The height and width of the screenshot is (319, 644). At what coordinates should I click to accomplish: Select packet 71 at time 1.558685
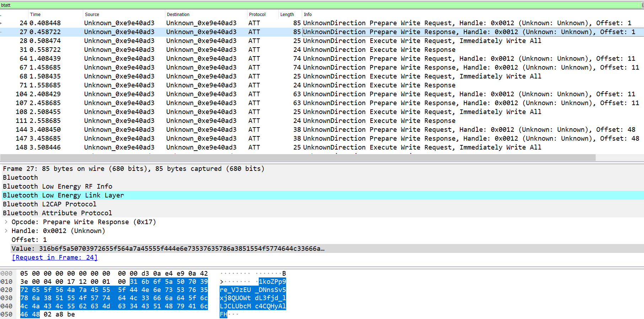click(322, 85)
